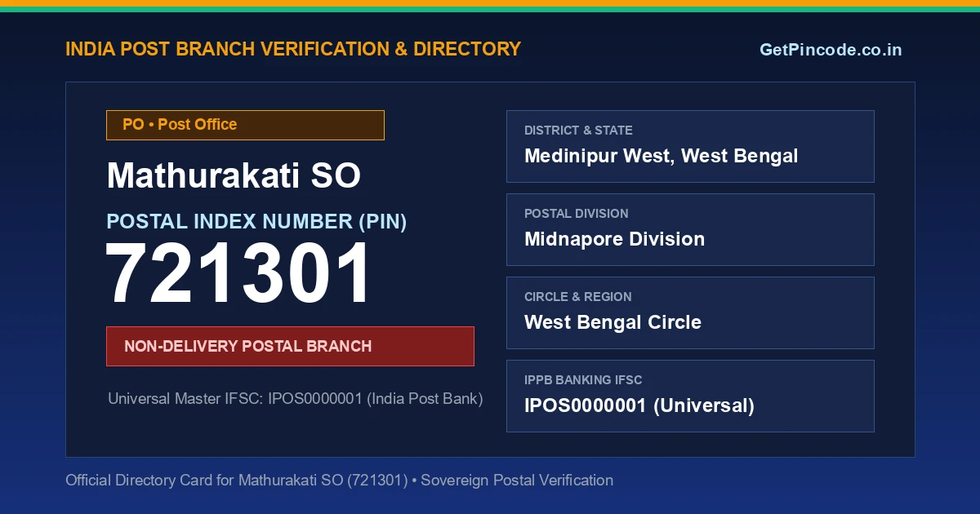Click the Postal Index Number (PIN) label

click(256, 221)
